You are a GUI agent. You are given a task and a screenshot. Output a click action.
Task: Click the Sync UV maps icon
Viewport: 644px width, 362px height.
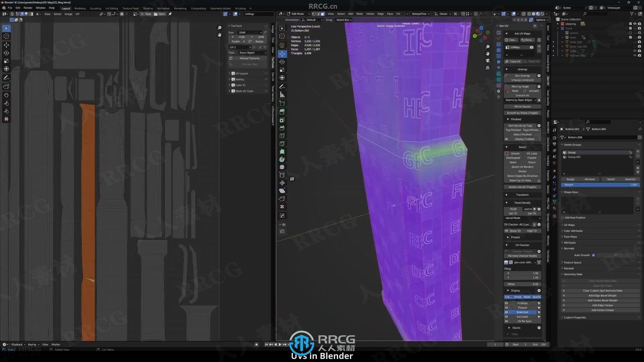[539, 40]
